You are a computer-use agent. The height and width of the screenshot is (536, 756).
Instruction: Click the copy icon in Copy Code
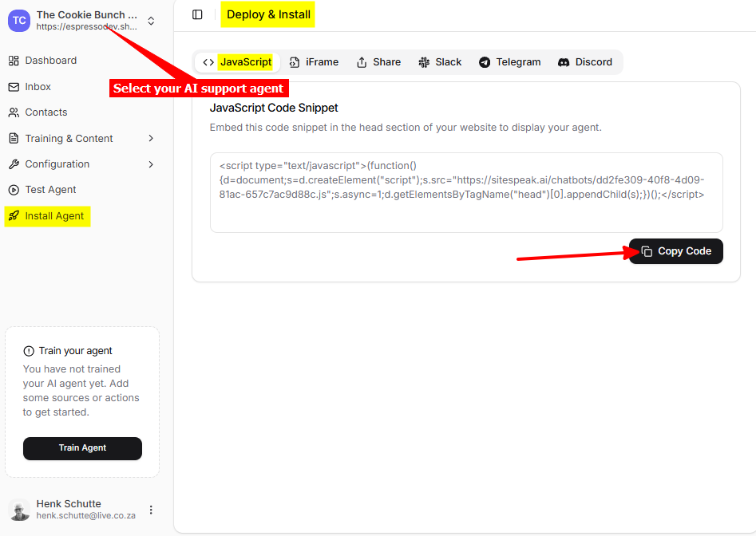647,251
